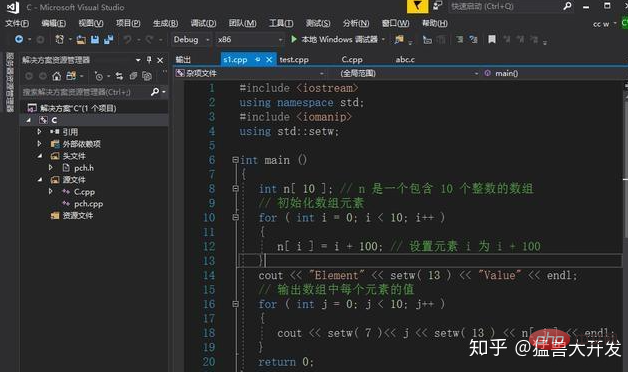
Task: Collapse the C project node
Action: coord(28,120)
